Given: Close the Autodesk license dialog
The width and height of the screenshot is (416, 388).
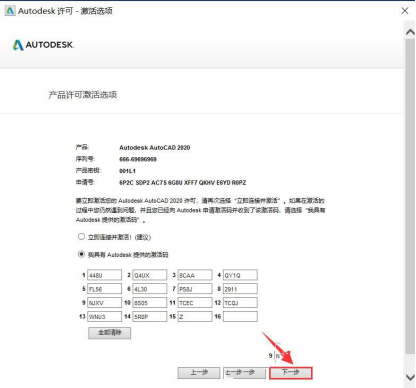Looking at the screenshot, I should [x=405, y=11].
